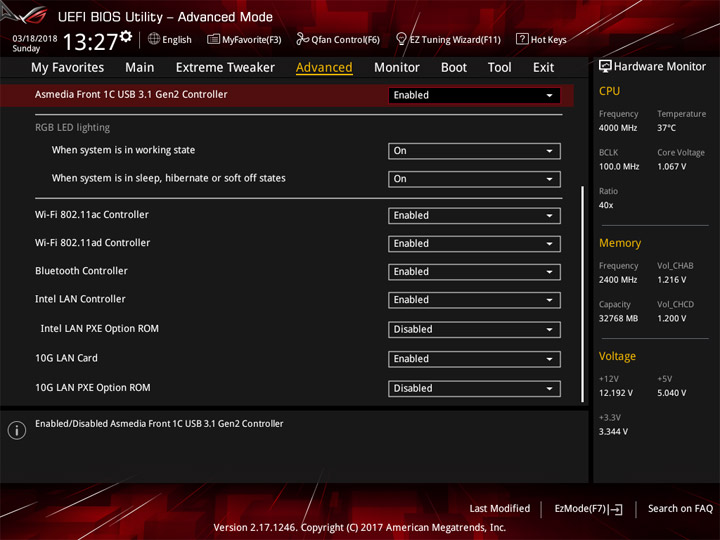Click MyFavorite(F3) text button

click(252, 40)
